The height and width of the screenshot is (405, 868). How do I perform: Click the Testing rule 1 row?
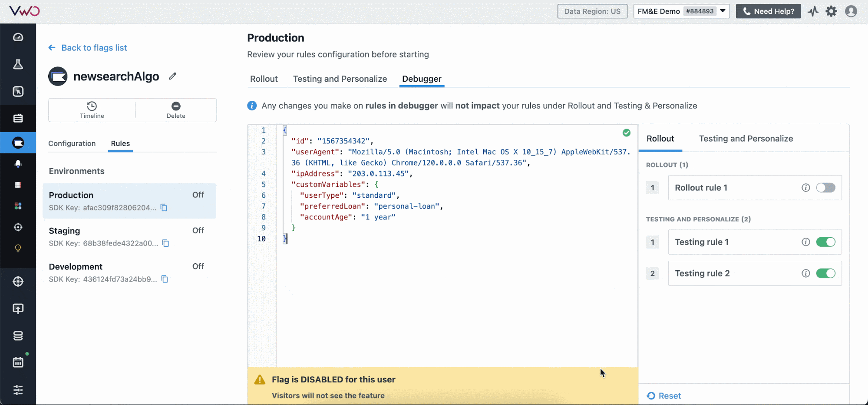pos(755,242)
